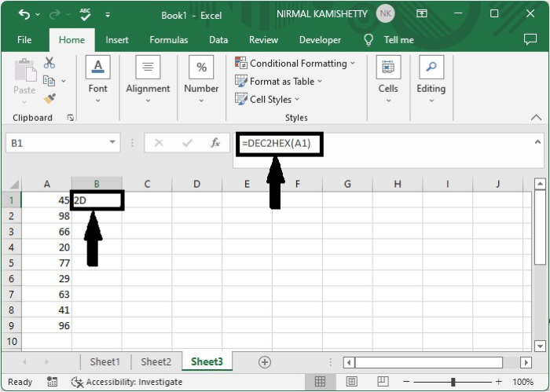Open Accessibility: Investigate status item

point(126,382)
